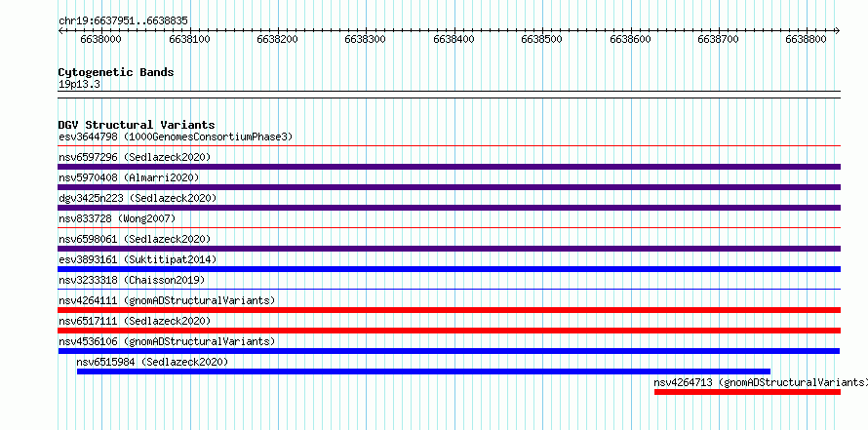Click the purple bar for nsv6597296
The height and width of the screenshot is (430, 868).
point(449,167)
